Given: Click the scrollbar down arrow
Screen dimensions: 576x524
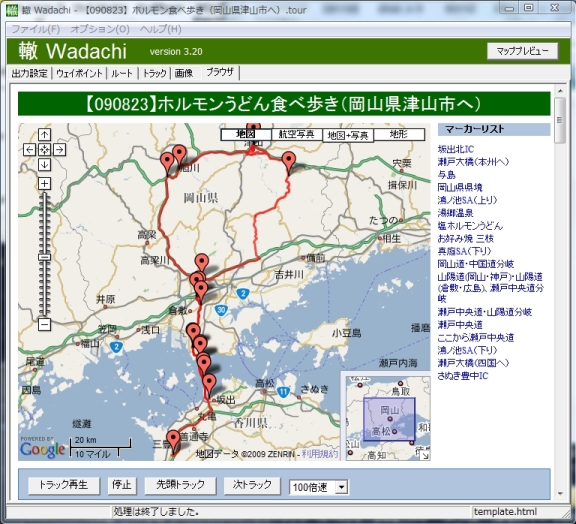Looking at the screenshot, I should coord(560,494).
